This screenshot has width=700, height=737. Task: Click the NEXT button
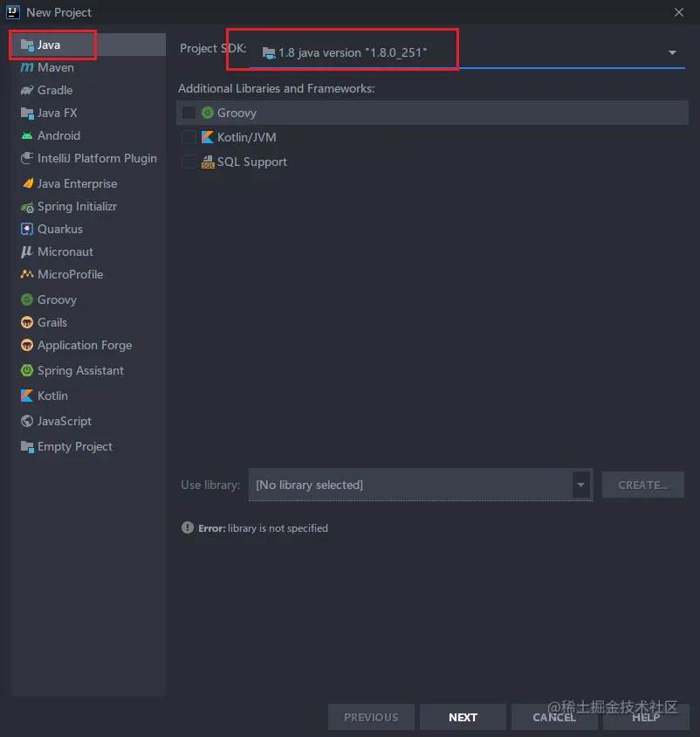(463, 717)
